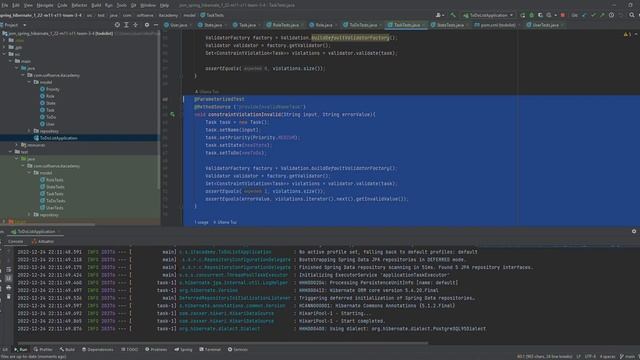
Task: Click the Git update project arrow icon
Action: tap(584, 15)
